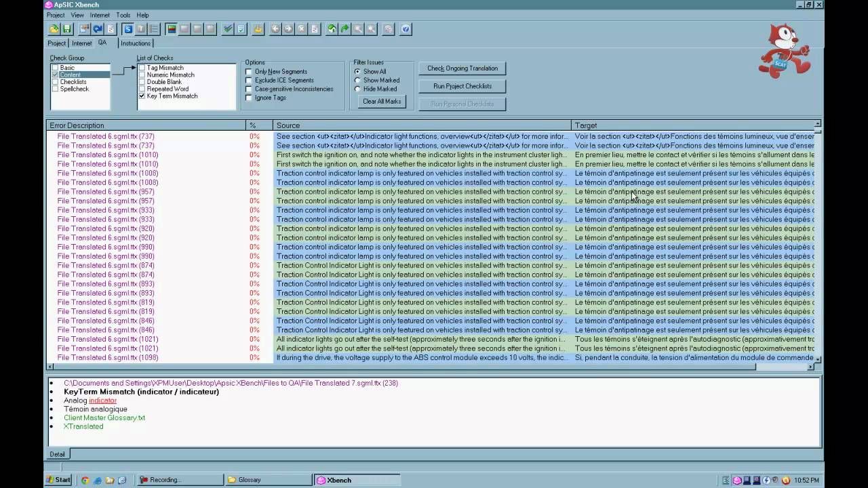Open the Project menu
868x488 pixels.
(56, 15)
